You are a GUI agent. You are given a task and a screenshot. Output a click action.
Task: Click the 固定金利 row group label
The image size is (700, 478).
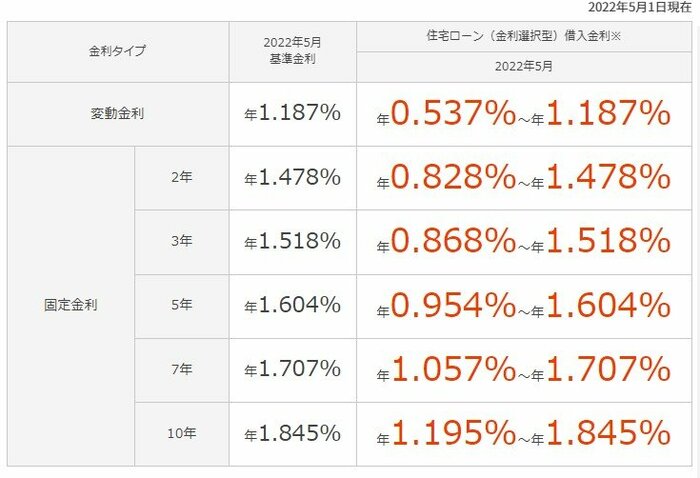[71, 306]
